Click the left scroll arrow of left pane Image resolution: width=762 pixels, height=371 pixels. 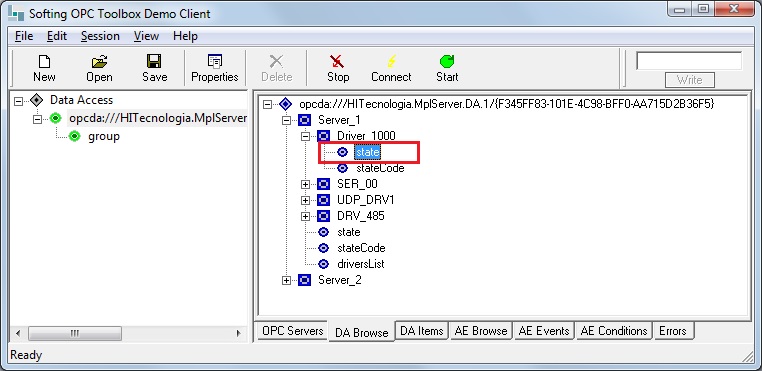[x=18, y=334]
